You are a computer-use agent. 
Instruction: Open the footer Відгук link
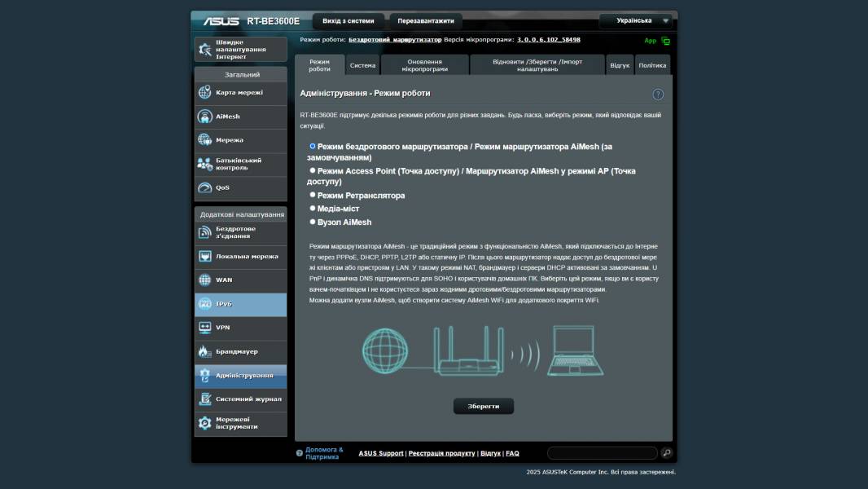[490, 453]
